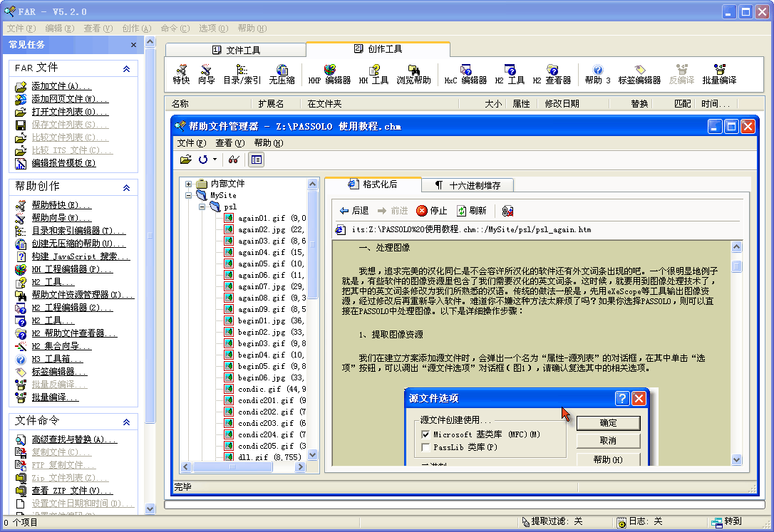Click the icon right of 刷新 in viewer toolbar
Image resolution: width=774 pixels, height=532 pixels.
[x=507, y=211]
